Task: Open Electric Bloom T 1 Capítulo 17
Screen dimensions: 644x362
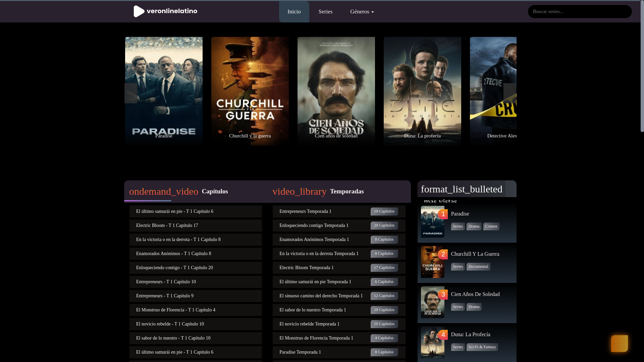Action: [x=196, y=226]
